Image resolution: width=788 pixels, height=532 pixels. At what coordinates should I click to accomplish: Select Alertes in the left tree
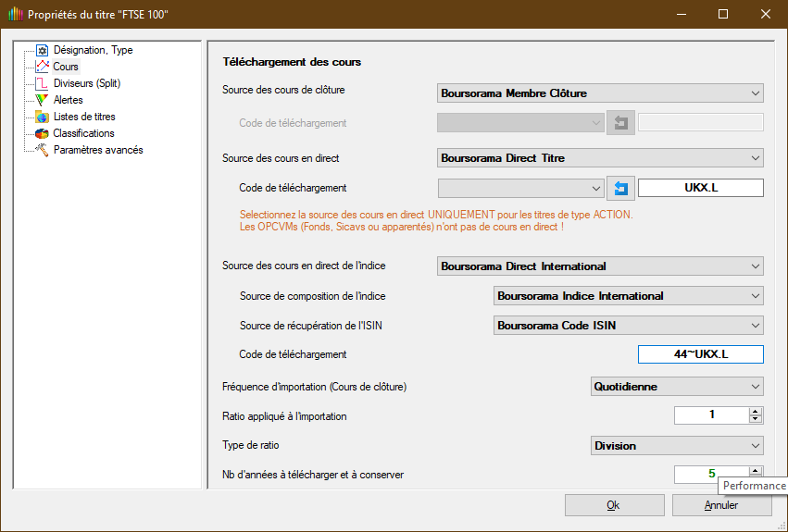(69, 100)
